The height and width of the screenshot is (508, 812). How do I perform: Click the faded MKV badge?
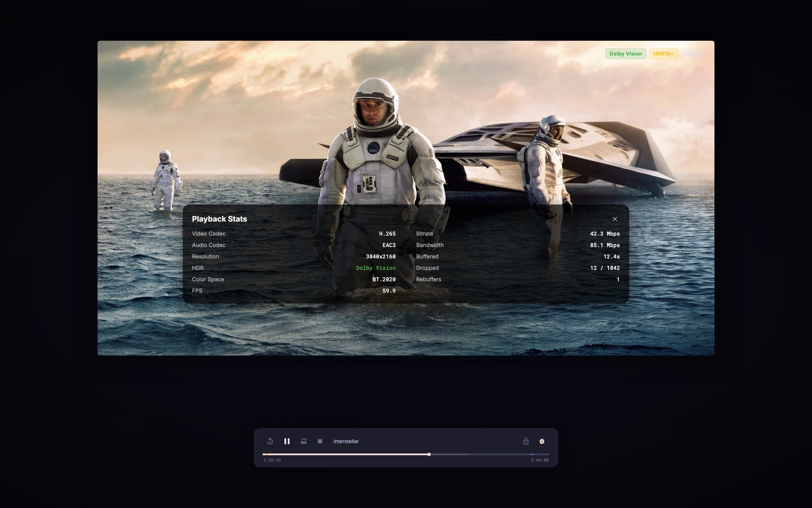pos(691,54)
